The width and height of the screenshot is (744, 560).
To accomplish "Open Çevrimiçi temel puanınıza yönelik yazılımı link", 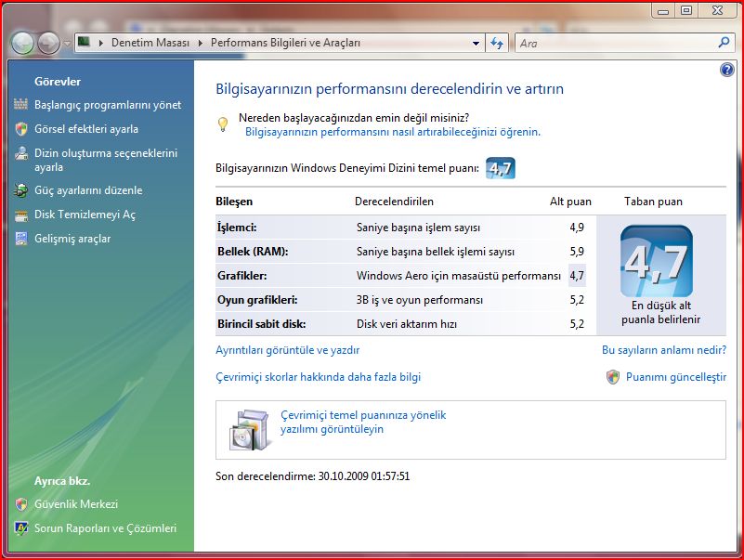I will [363, 422].
